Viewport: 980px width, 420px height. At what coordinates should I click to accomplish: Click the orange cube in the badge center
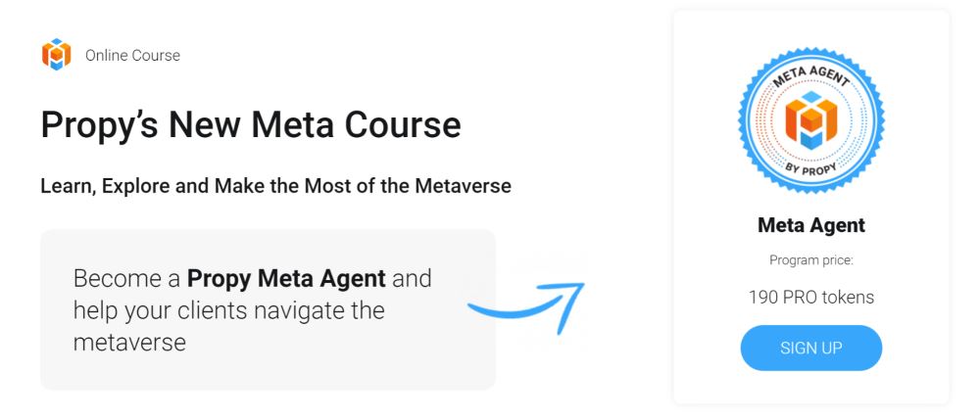[x=811, y=120]
